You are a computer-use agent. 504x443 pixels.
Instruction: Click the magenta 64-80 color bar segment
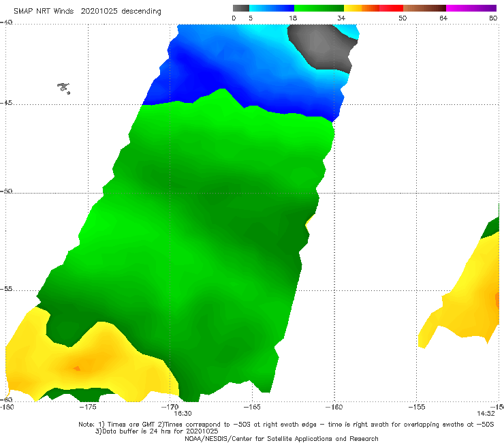tap(471, 8)
